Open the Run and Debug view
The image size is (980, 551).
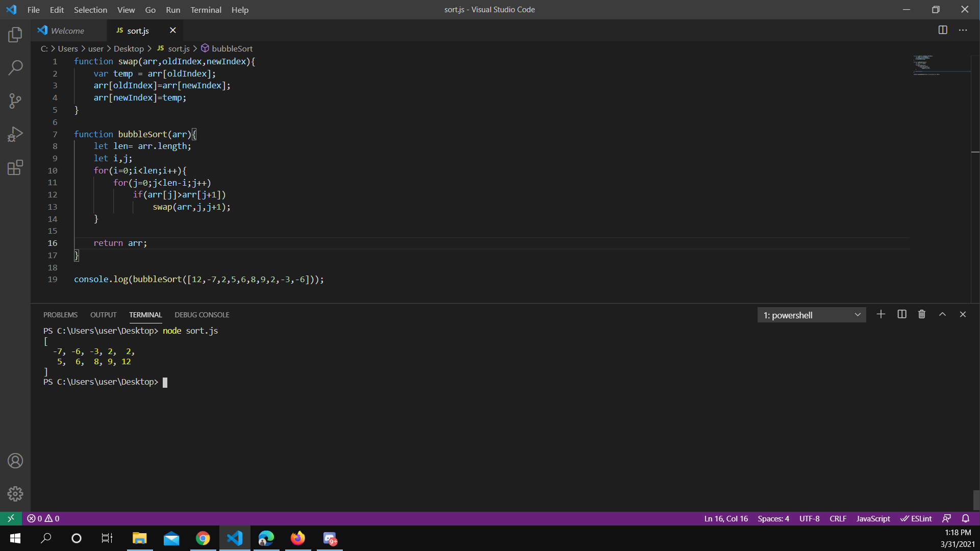(15, 134)
